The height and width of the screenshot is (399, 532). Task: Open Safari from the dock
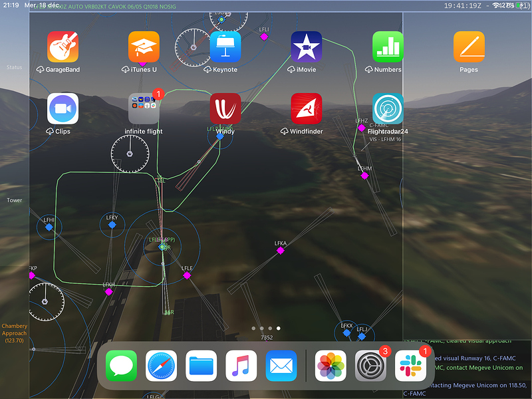161,366
